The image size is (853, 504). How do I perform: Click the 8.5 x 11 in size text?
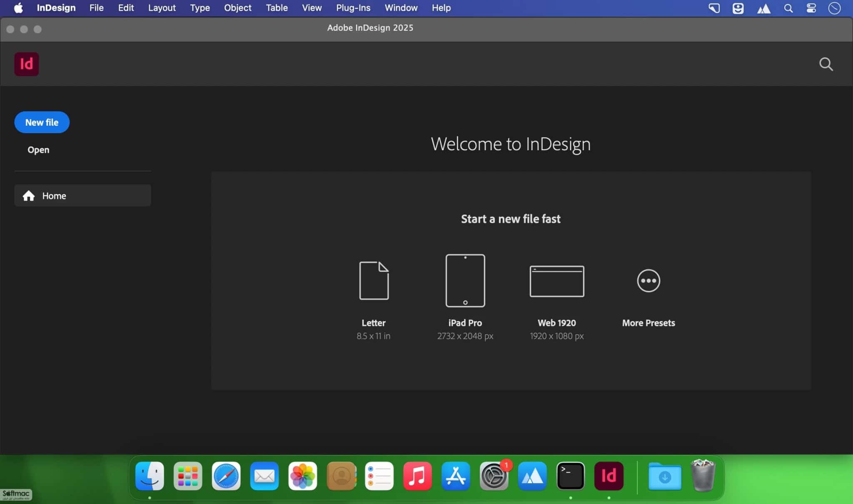point(374,336)
